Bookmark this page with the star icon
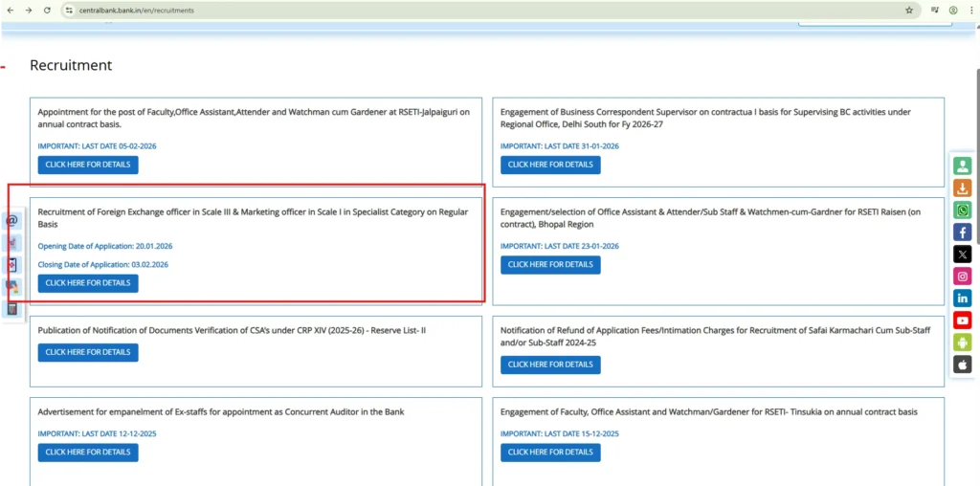 click(908, 10)
